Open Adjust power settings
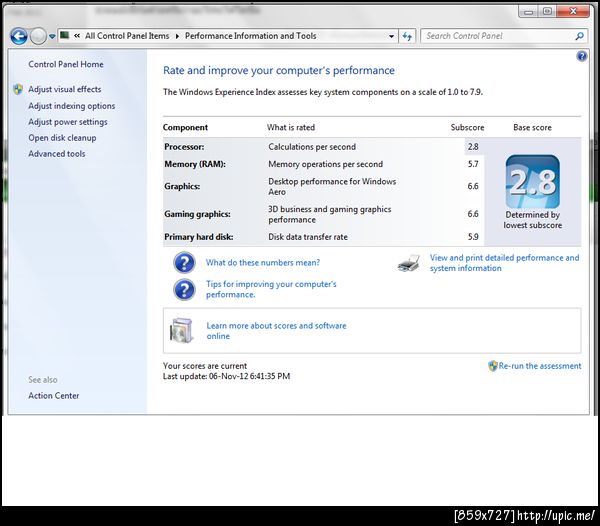Image resolution: width=600 pixels, height=526 pixels. point(68,122)
